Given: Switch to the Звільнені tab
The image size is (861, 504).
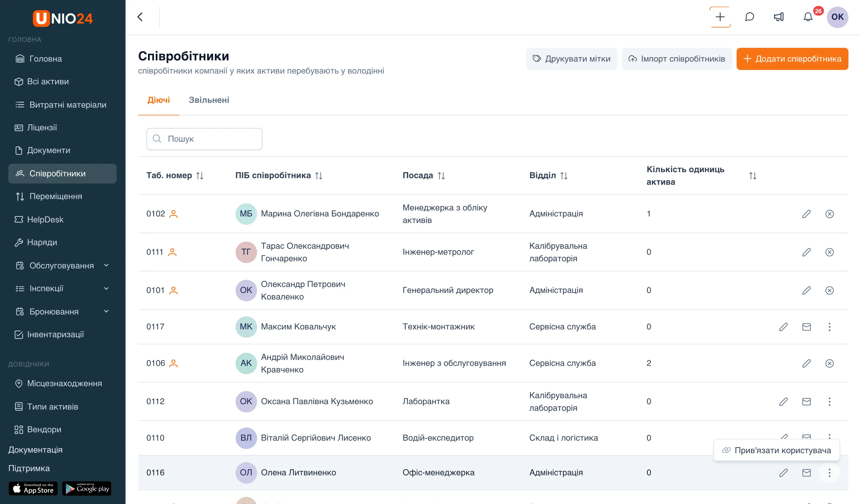Looking at the screenshot, I should pyautogui.click(x=209, y=100).
